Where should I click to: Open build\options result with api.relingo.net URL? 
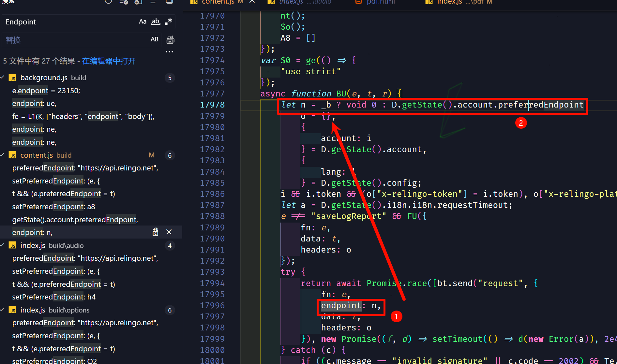[x=85, y=323]
